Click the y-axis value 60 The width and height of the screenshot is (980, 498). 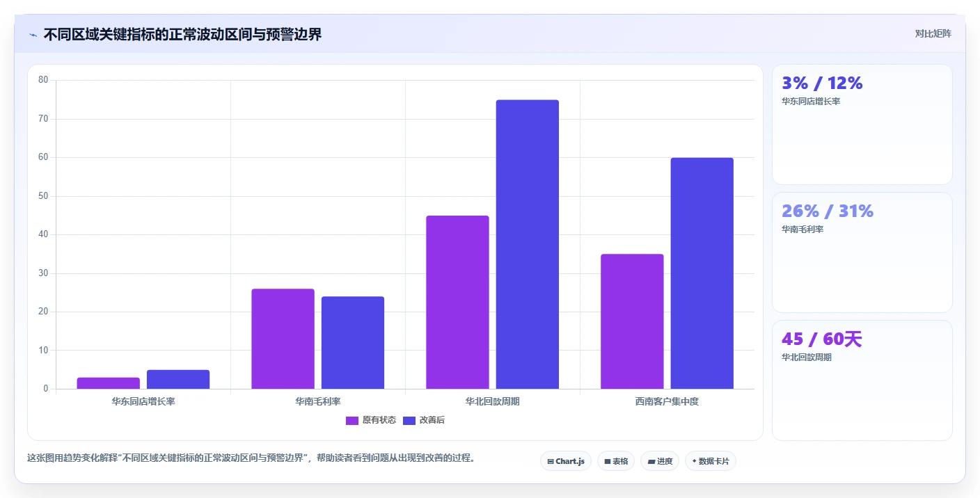(x=43, y=157)
